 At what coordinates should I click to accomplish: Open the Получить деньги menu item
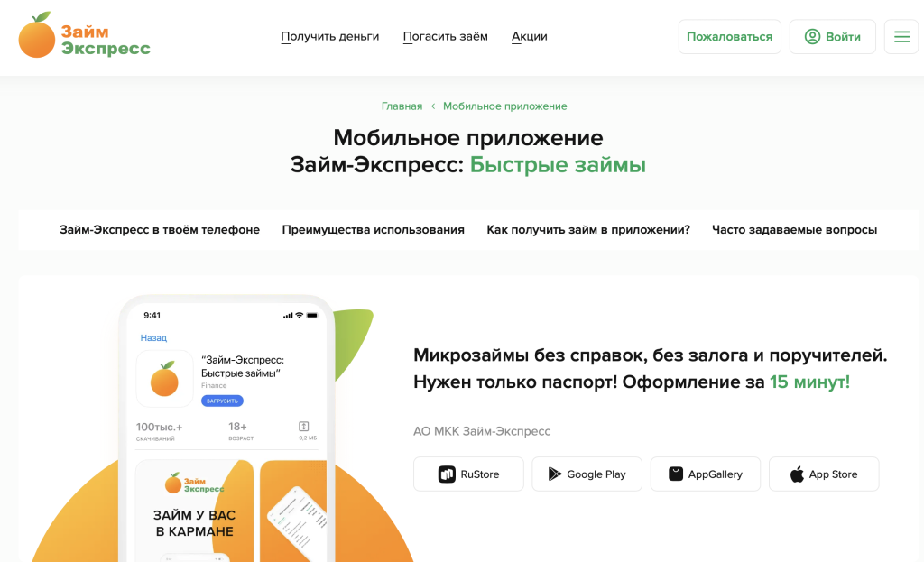(329, 37)
